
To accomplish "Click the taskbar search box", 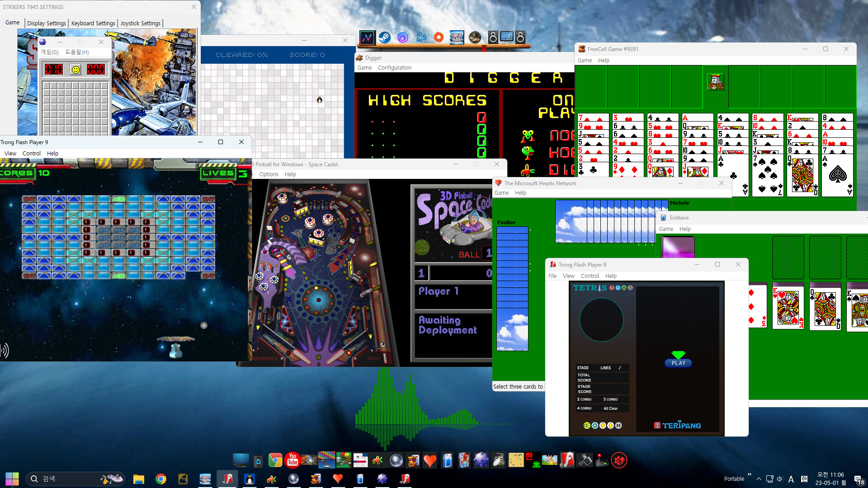I will [x=76, y=479].
